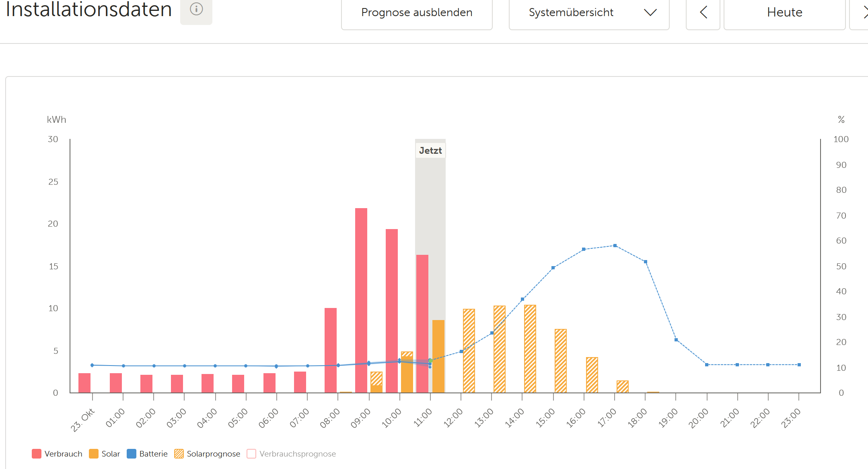Viewport: 868px width, 469px height.
Task: Click the 17:00 battery forecast peak point
Action: 615,246
